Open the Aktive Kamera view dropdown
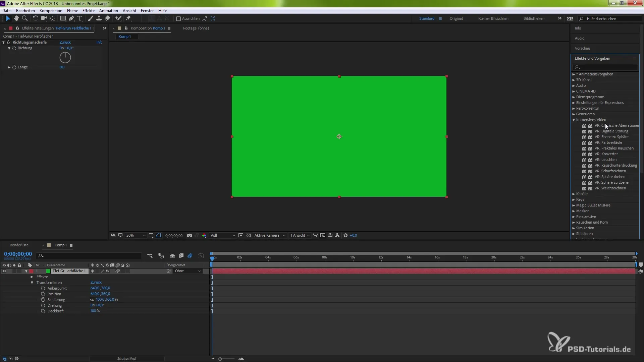Screen dimensions: 644x362 tap(270, 236)
